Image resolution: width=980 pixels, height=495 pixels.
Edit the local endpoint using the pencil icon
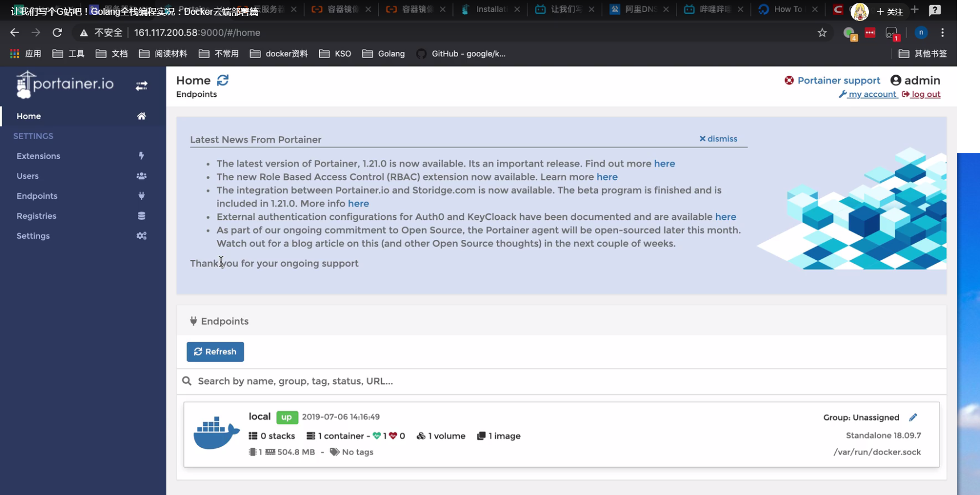(x=913, y=418)
